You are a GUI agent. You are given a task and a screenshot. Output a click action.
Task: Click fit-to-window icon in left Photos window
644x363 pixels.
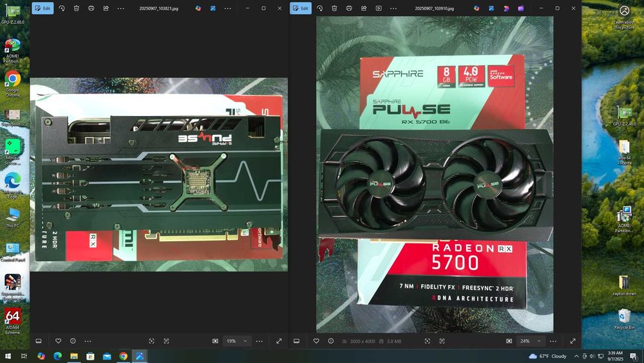pos(151,341)
